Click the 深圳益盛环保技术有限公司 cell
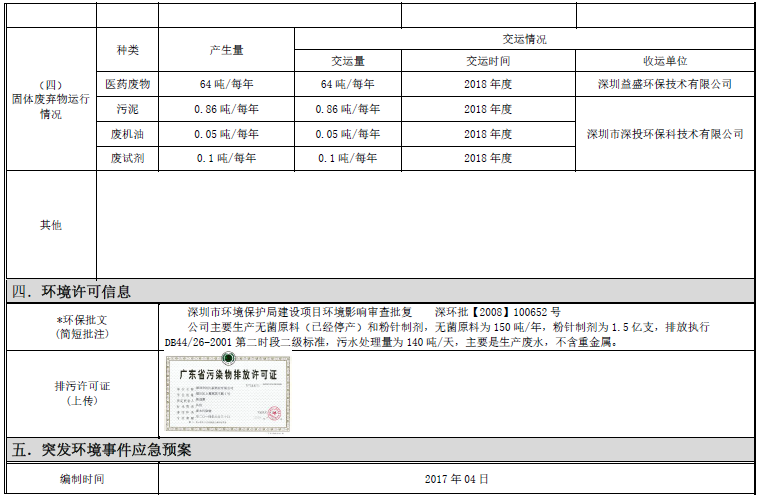The width and height of the screenshot is (760, 498). tap(664, 84)
